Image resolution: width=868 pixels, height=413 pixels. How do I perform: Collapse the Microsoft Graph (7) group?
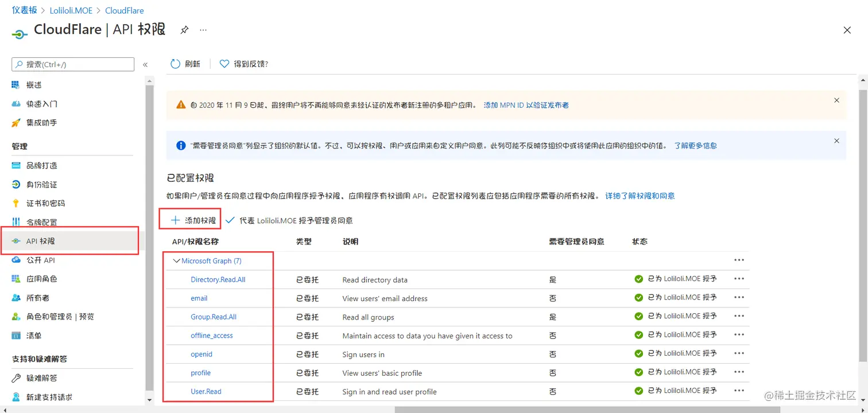[177, 261]
